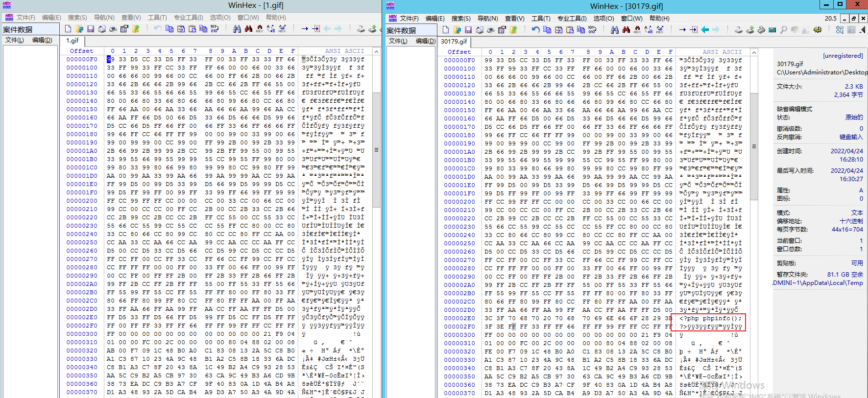Open case data 编辑(D) menu in 30179.gif window

(x=426, y=41)
